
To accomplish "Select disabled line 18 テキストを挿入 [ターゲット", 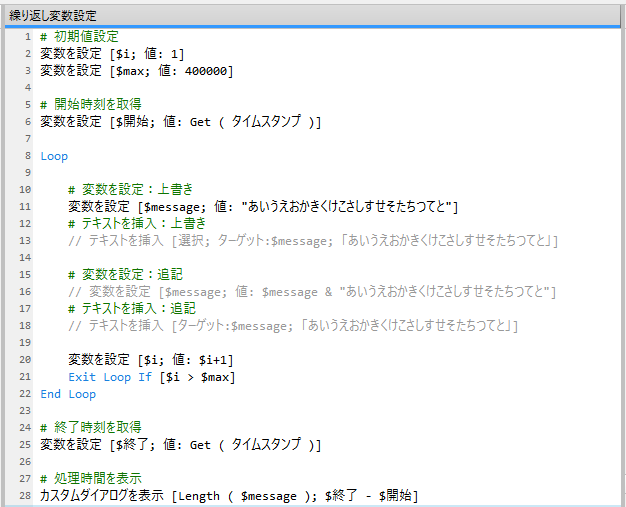I will (293, 325).
